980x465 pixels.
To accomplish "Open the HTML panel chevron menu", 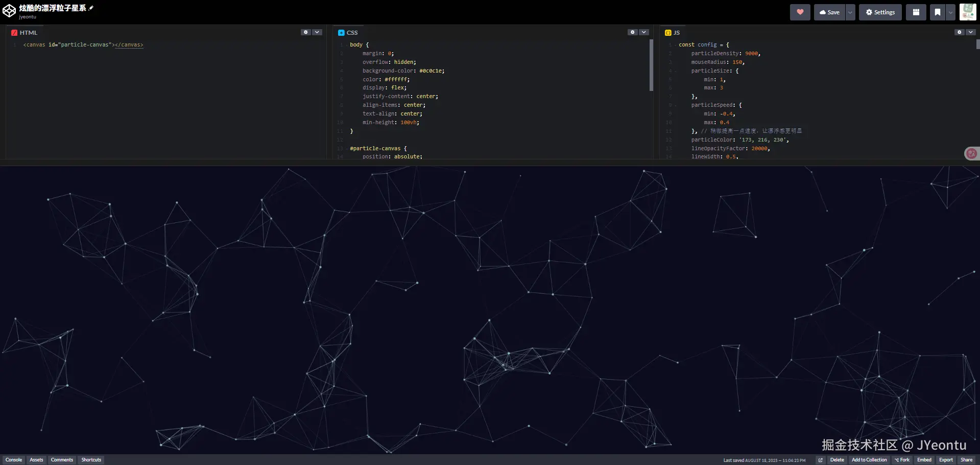I will pos(317,32).
